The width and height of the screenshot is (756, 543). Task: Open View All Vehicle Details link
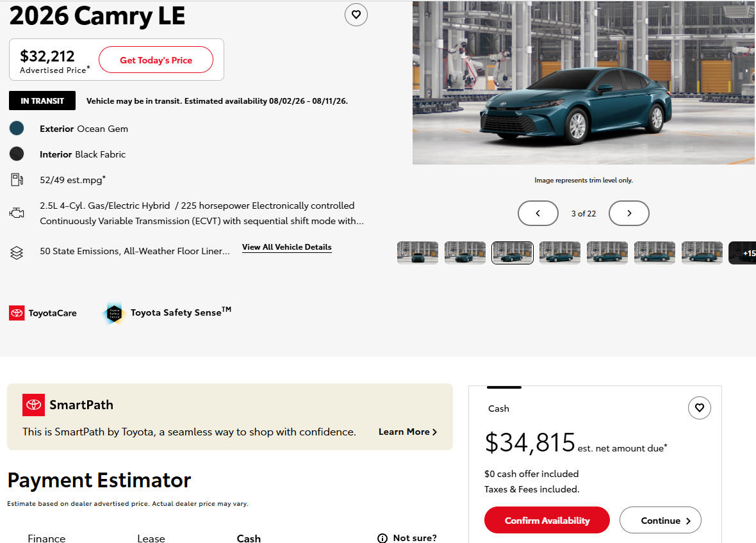pos(287,247)
